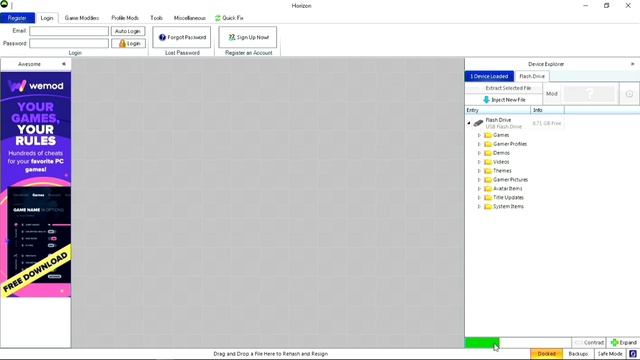Viewport: 640px width, 360px height.
Task: Open the WeMod advertisement banner
Action: click(x=36, y=184)
